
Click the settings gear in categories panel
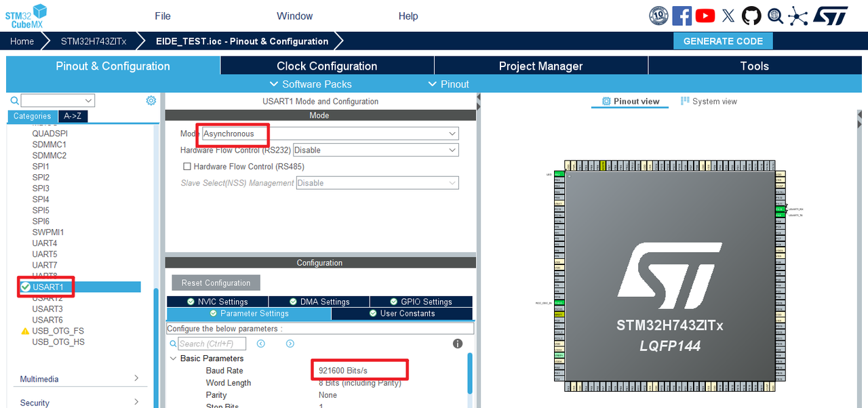click(151, 100)
